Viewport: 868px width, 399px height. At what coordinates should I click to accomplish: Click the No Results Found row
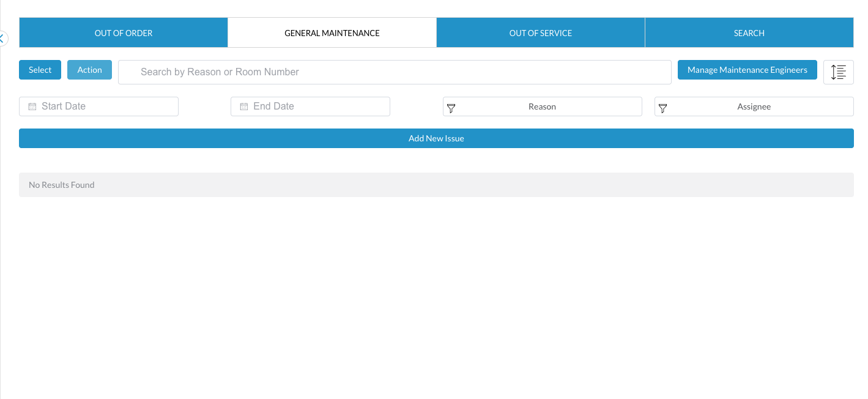(436, 184)
